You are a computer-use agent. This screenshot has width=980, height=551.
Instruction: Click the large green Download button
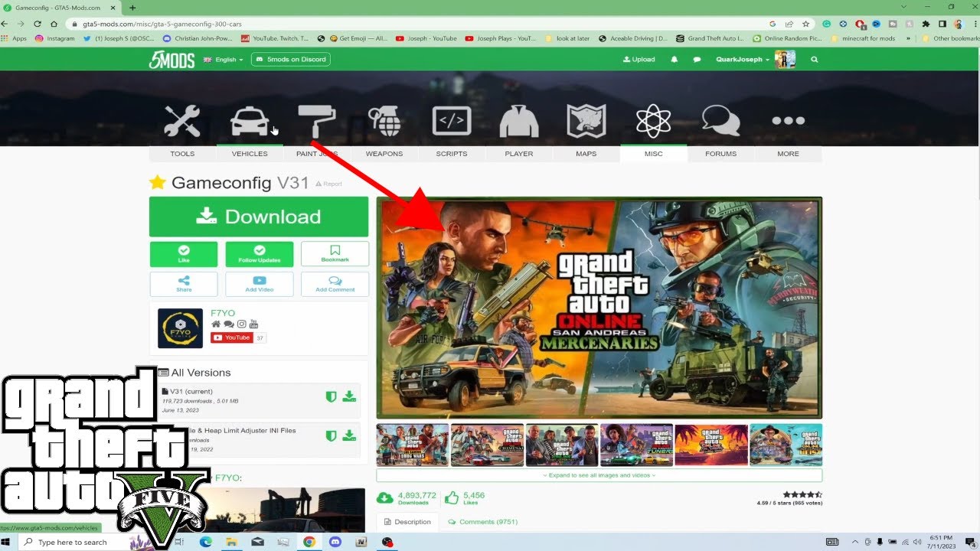pos(259,217)
